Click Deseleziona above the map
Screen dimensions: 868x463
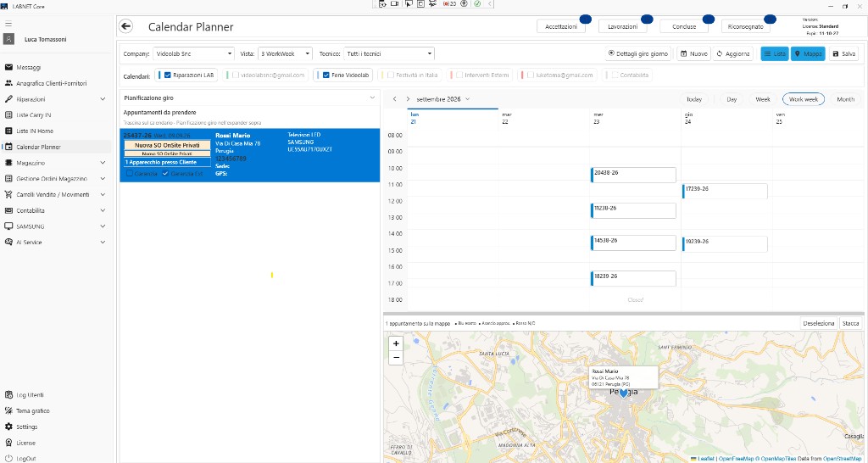(818, 323)
